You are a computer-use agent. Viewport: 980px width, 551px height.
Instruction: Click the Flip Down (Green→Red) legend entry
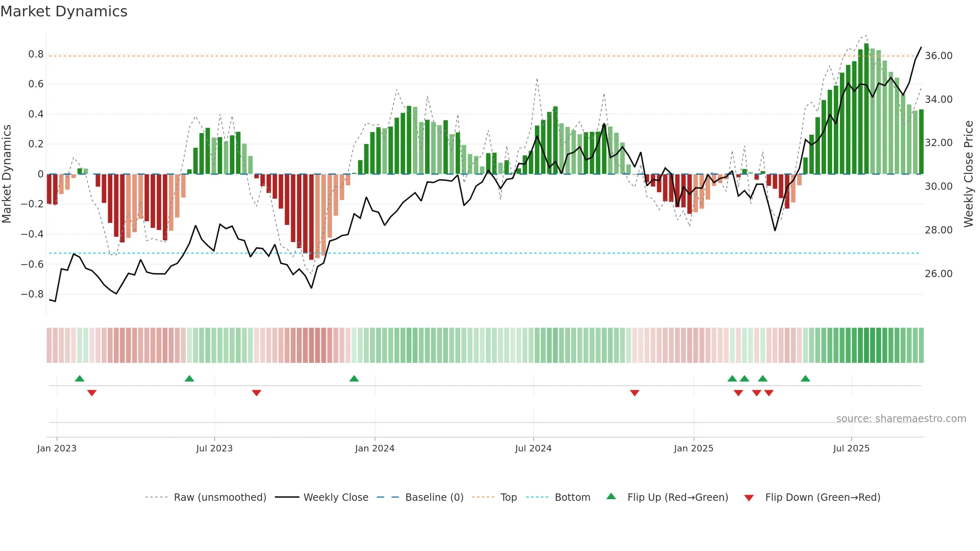point(812,497)
